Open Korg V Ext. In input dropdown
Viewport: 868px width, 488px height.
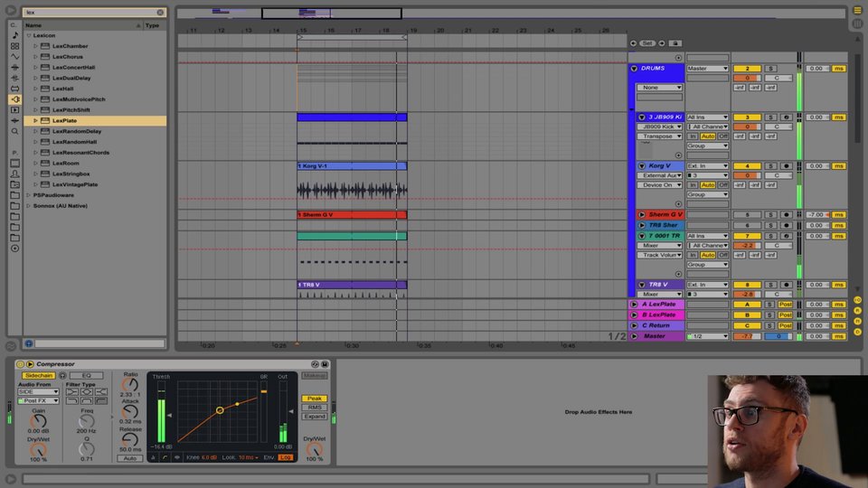[707, 166]
